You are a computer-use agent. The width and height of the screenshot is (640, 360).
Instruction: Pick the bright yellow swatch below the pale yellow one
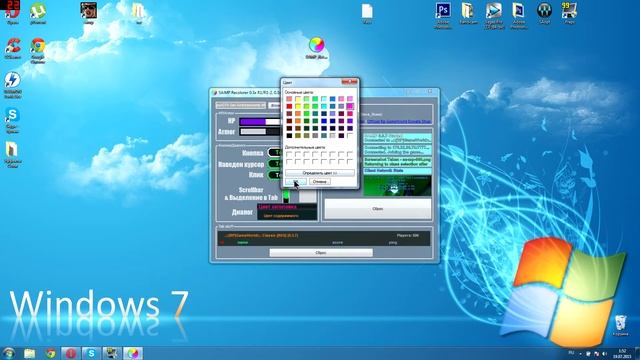tap(298, 106)
